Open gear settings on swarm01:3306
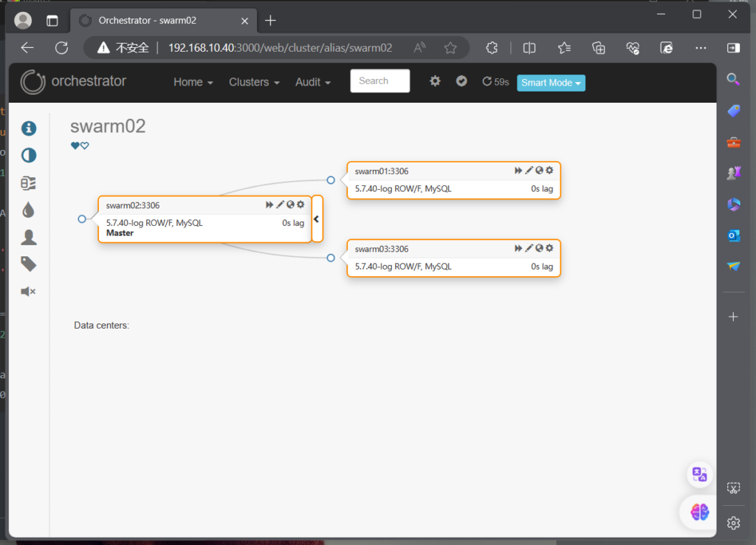Image resolution: width=756 pixels, height=545 pixels. [549, 171]
